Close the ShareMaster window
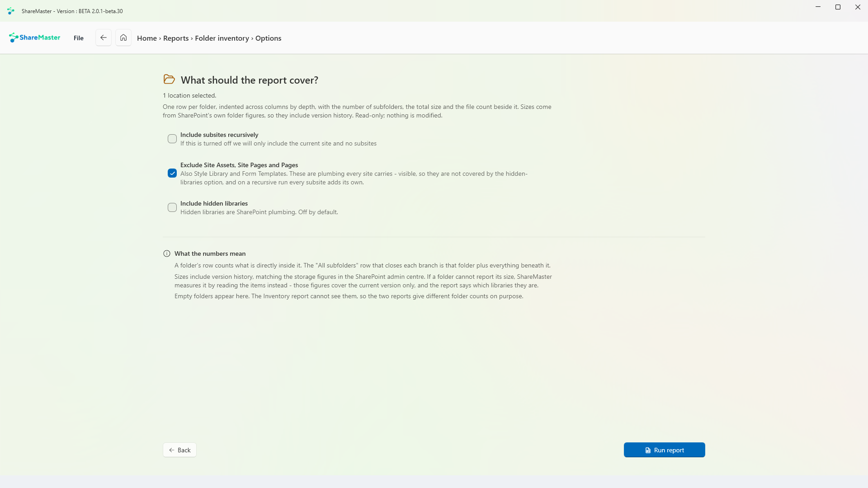This screenshot has height=488, width=868. point(858,7)
